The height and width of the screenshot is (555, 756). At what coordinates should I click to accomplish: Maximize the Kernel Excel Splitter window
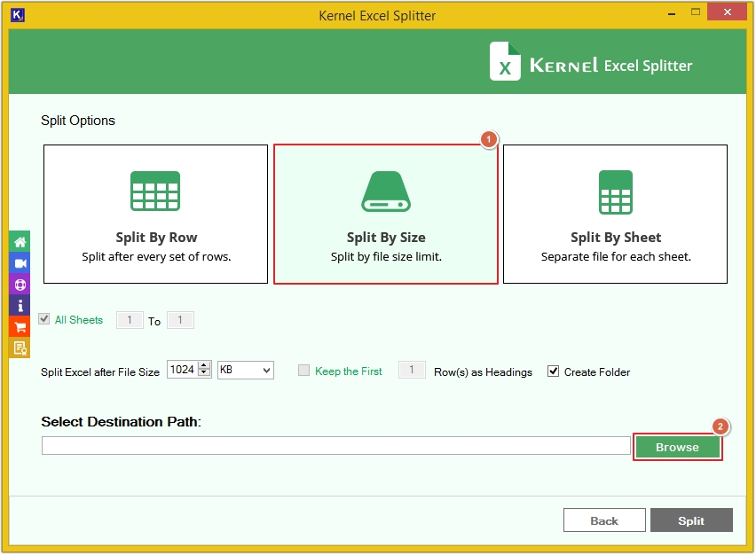click(x=696, y=12)
